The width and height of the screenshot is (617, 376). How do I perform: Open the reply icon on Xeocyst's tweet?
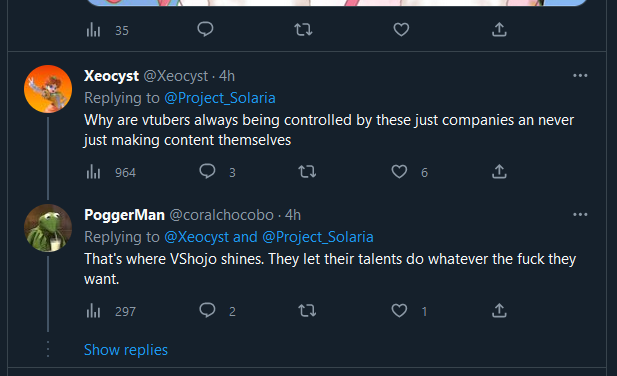[207, 171]
